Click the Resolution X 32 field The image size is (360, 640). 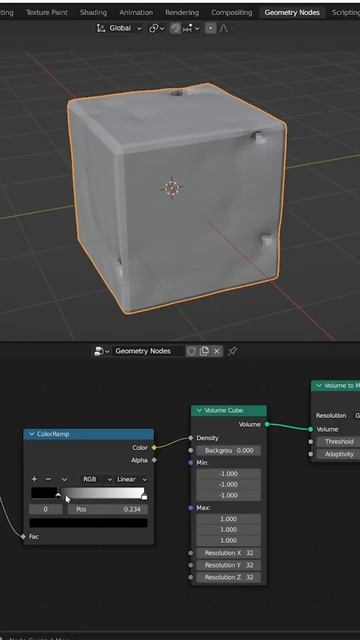[228, 553]
